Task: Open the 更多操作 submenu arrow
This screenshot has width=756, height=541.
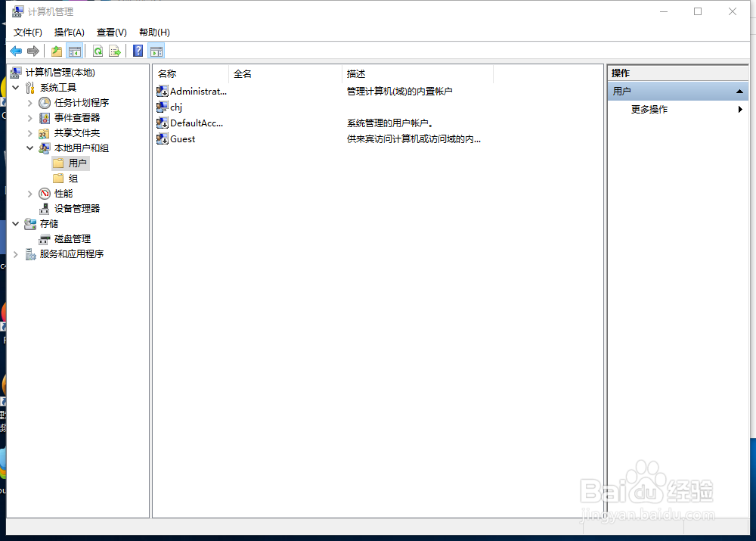Action: 739,109
